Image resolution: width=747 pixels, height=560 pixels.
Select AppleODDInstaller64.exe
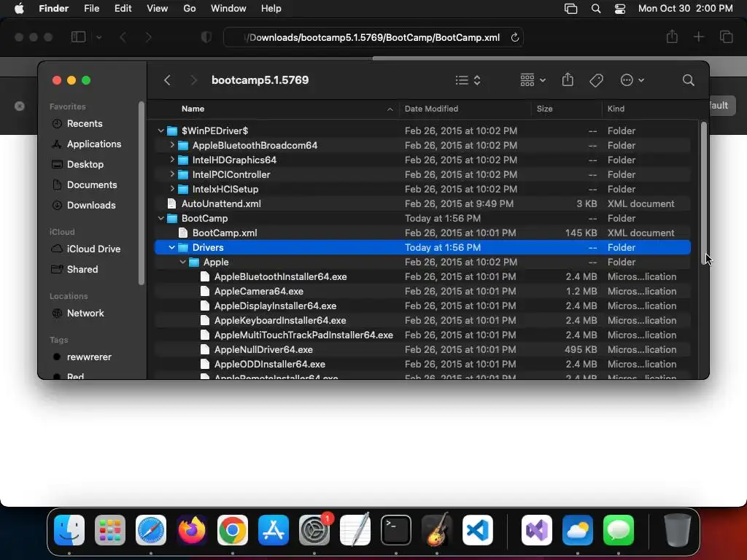click(423, 365)
